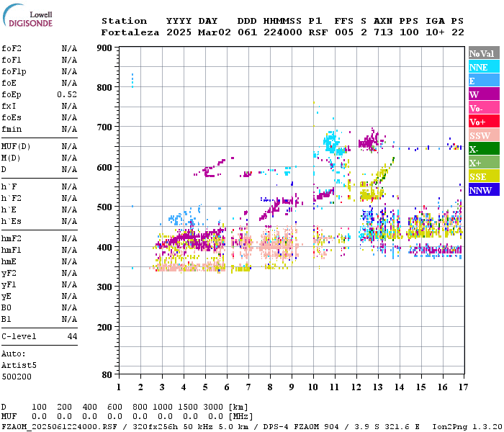504x432 pixels.
Task: Select the SSW salmon legend swatch
Action: pyautogui.click(x=484, y=135)
